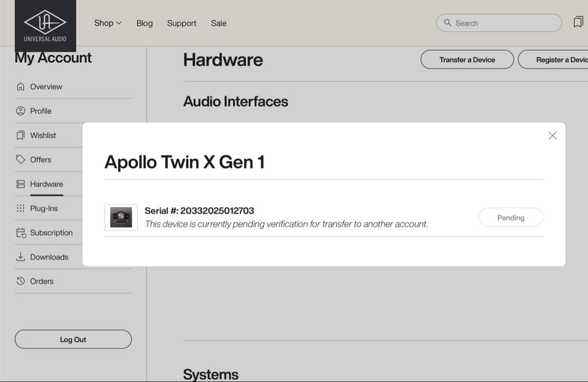Click the Wishlist bookmark icon in sidebar
Viewport: 588px width, 382px height.
point(21,135)
